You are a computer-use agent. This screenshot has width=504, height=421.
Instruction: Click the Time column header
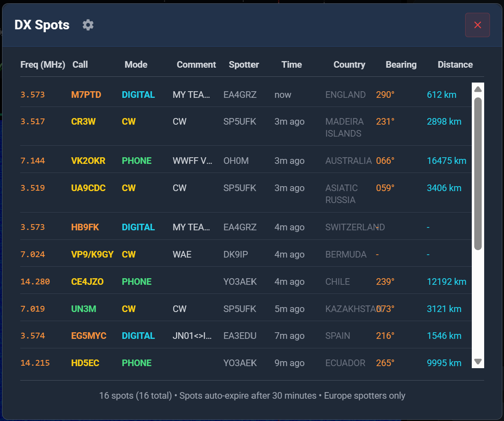click(x=291, y=64)
